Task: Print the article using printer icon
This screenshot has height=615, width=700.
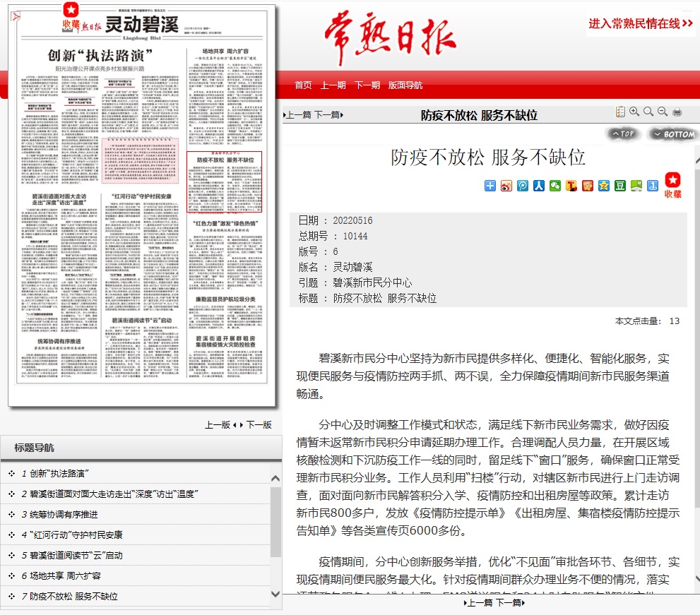Action: point(677,112)
